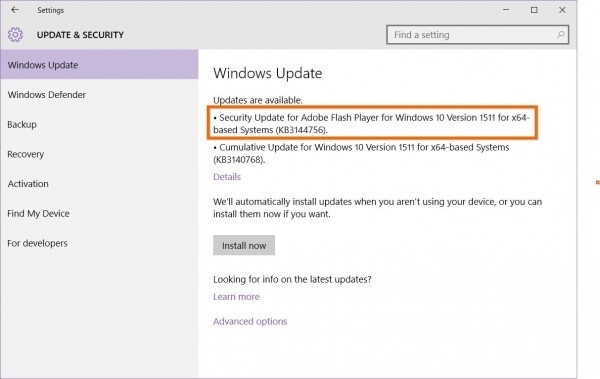
Task: Click the Settings window title
Action: [51, 10]
